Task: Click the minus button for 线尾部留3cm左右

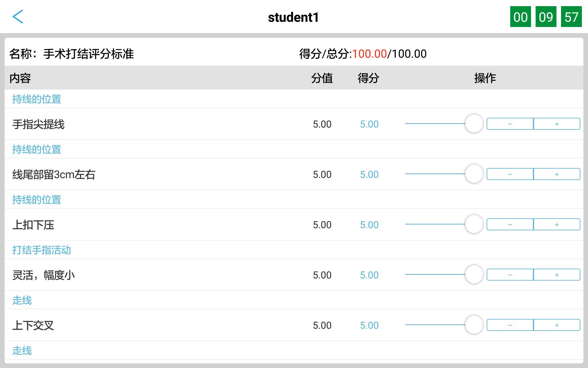Action: point(510,173)
